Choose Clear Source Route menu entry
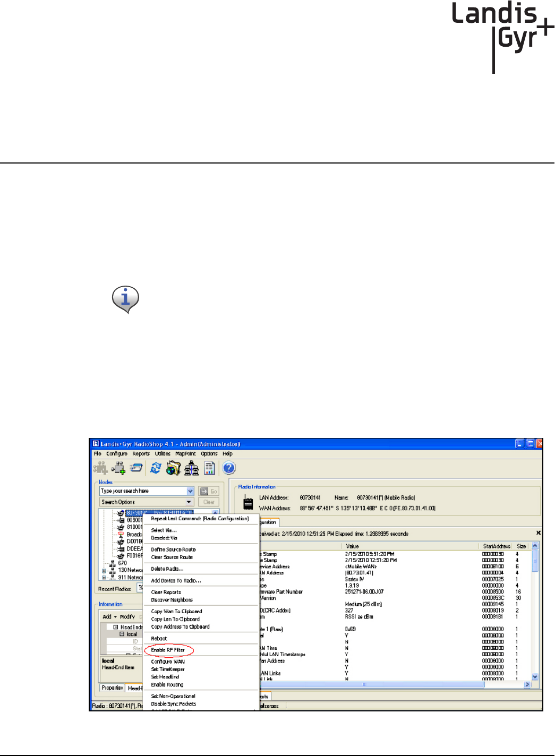This screenshot has height=756, width=555. (x=172, y=557)
